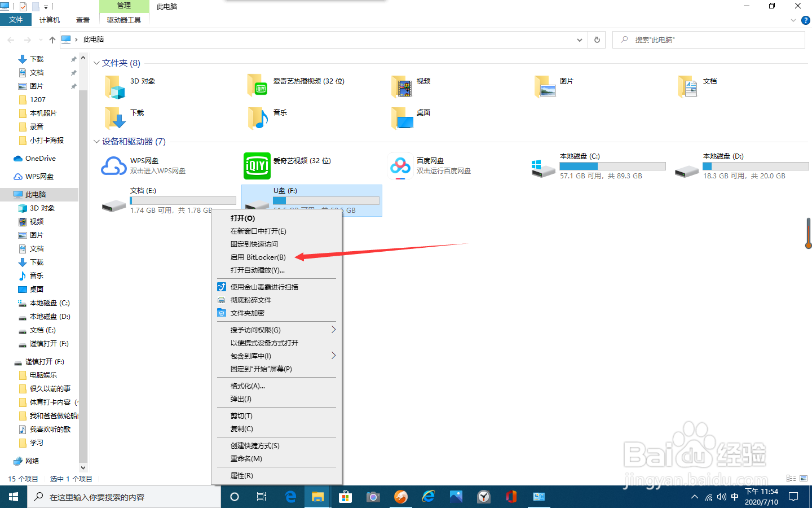Choose 属性(R) in context menu
812x508 pixels.
click(277, 475)
